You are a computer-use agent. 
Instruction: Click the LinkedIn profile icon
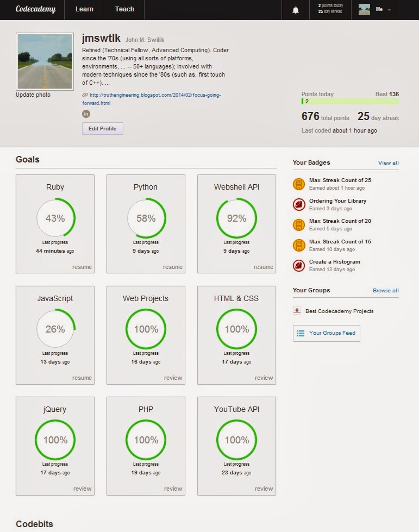tap(86, 114)
